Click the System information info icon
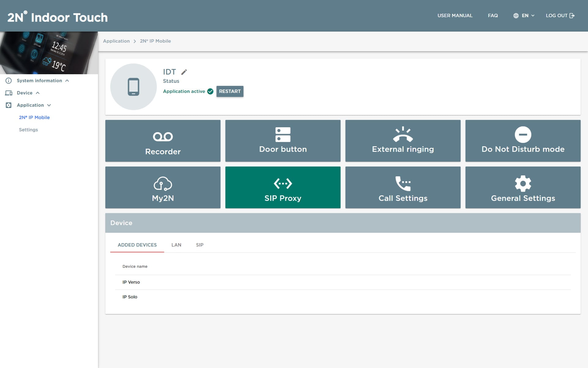588x368 pixels. coord(9,81)
